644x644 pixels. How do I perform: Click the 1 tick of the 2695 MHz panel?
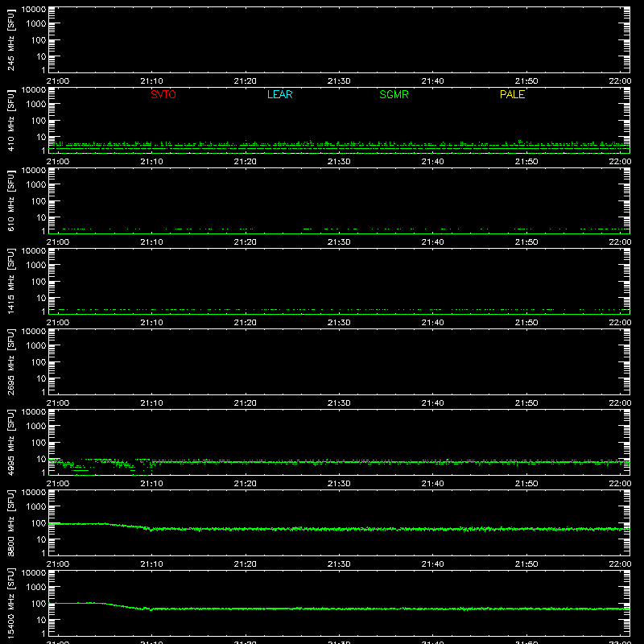43,392
